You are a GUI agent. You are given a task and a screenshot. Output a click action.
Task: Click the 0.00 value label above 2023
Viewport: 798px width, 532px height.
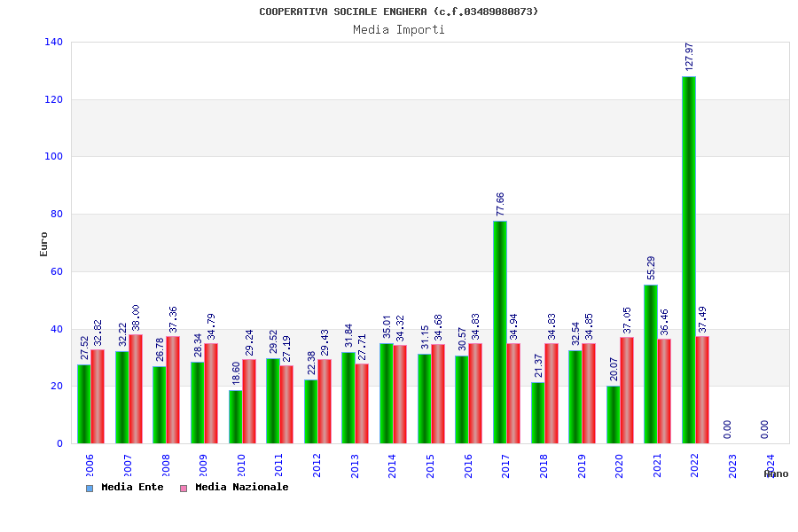click(727, 429)
